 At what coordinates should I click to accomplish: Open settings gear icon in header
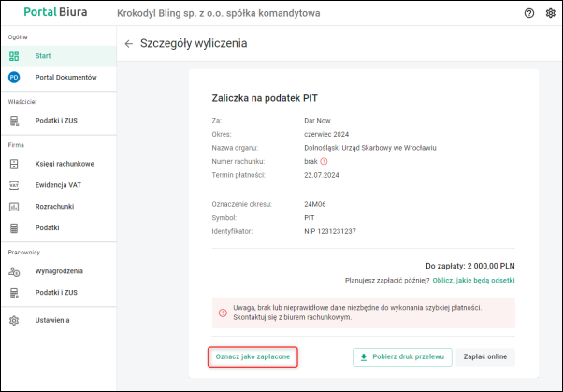[550, 14]
